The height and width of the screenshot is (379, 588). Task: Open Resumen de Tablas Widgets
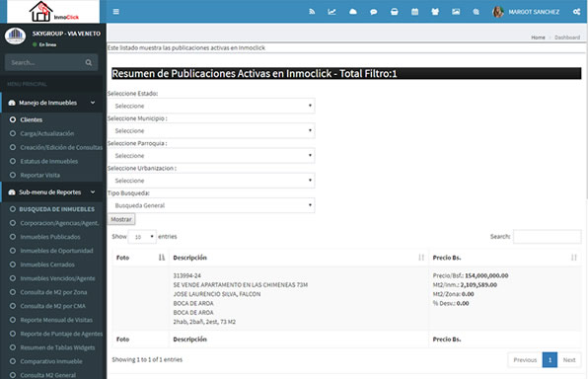pyautogui.click(x=57, y=347)
